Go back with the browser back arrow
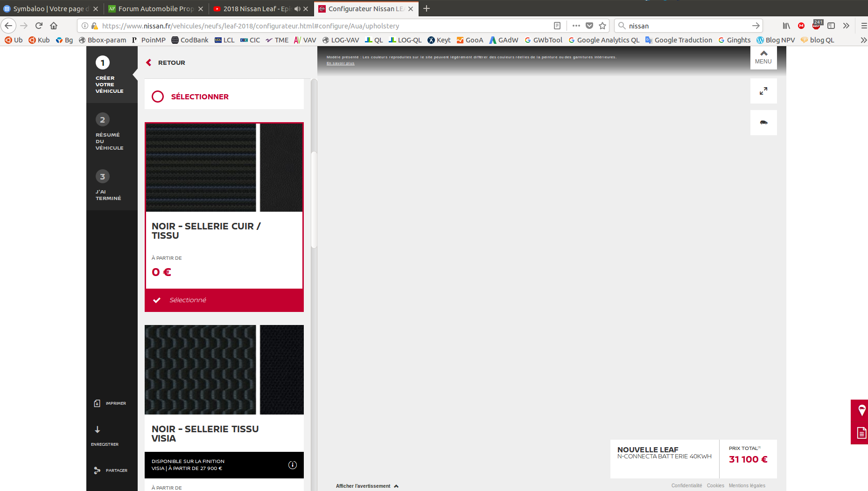 8,26
